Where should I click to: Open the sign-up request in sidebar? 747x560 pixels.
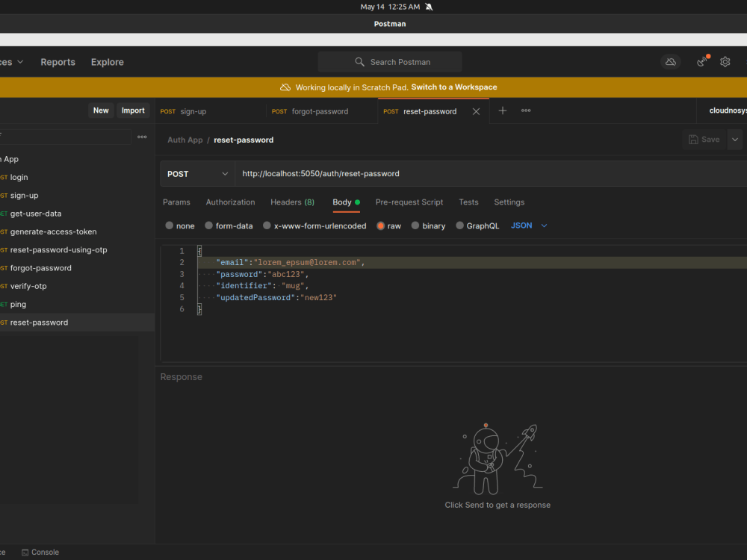coord(77,196)
